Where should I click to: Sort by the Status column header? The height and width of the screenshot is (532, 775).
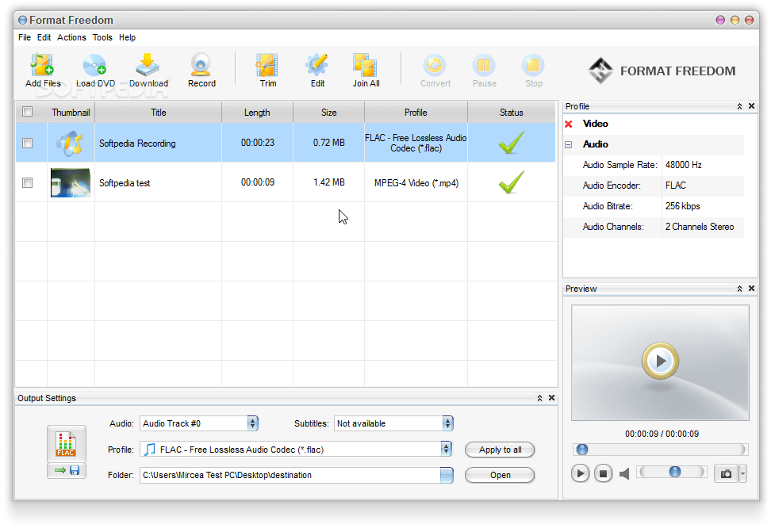point(511,112)
